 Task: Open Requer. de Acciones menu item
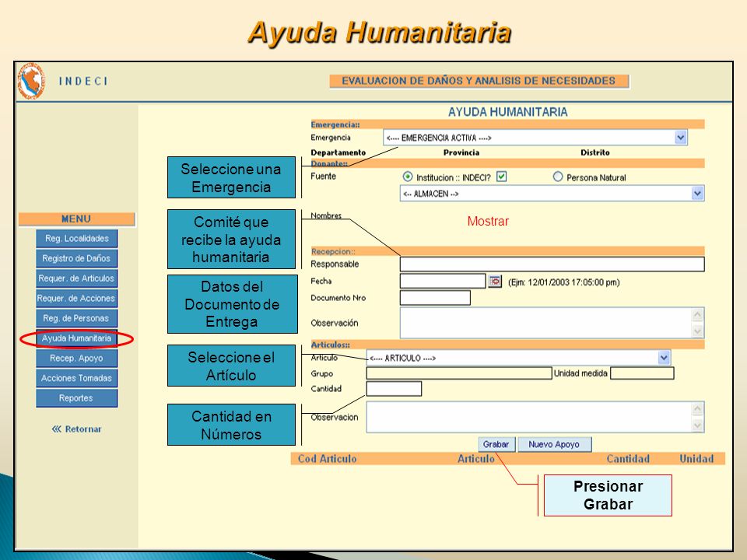pos(77,298)
